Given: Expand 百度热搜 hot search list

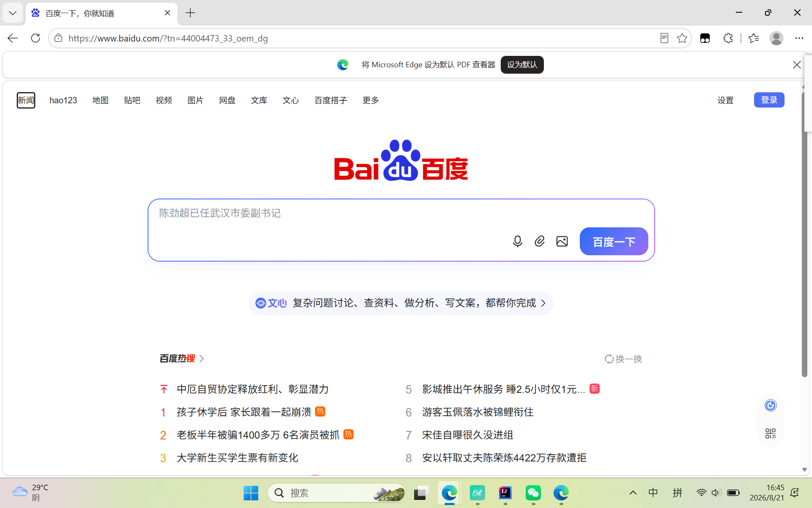Looking at the screenshot, I should tap(182, 359).
